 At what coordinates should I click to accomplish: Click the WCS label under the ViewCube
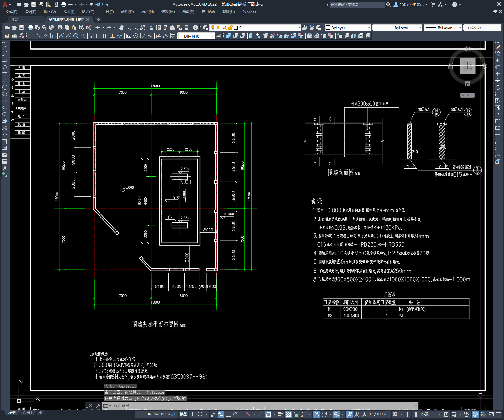click(x=467, y=95)
